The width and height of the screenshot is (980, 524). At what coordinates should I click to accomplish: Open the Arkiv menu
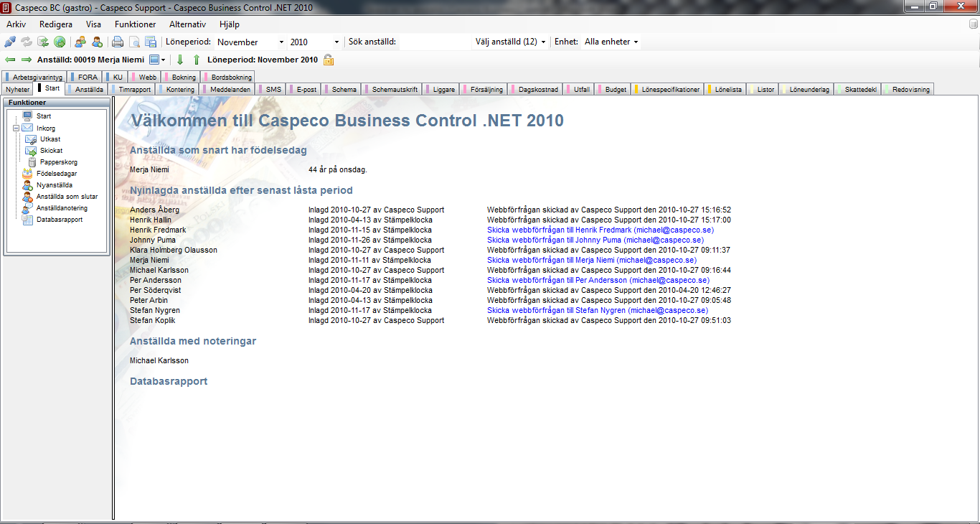[17, 24]
